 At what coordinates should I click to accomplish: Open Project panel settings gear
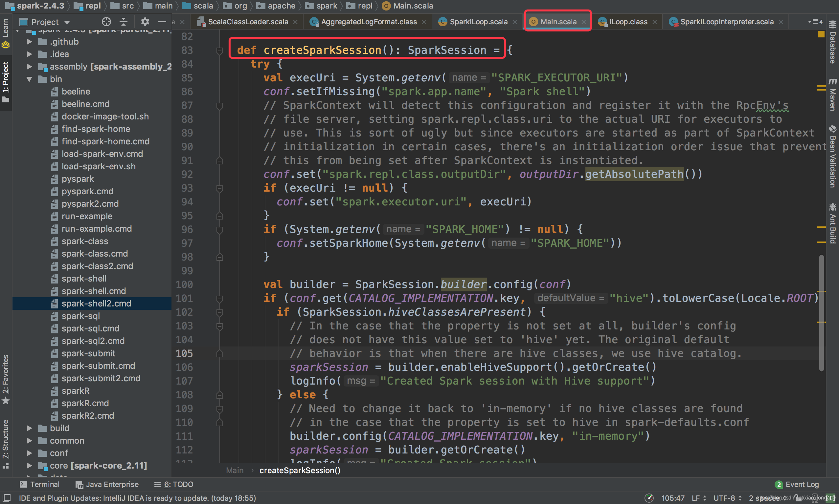point(145,22)
